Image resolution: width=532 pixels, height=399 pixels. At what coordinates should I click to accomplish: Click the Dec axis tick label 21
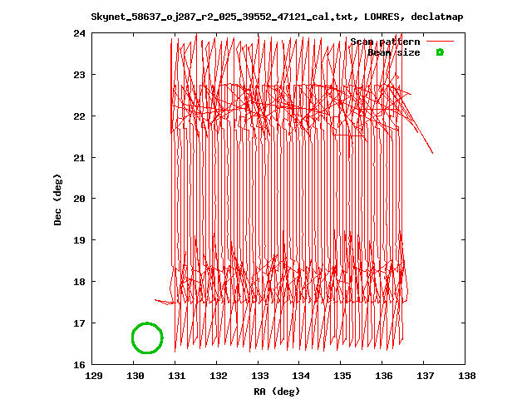80,158
